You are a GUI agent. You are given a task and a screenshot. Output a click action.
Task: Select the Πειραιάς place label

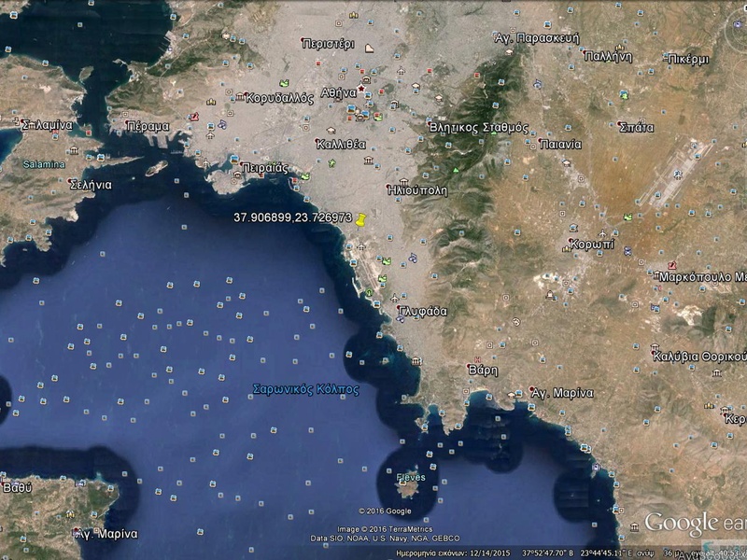coord(264,166)
